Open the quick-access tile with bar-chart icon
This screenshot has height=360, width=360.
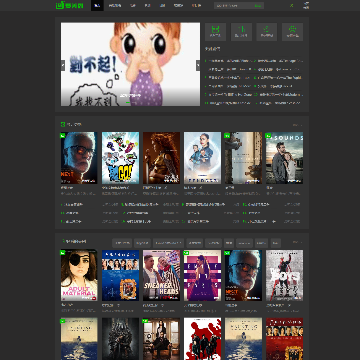click(x=241, y=32)
